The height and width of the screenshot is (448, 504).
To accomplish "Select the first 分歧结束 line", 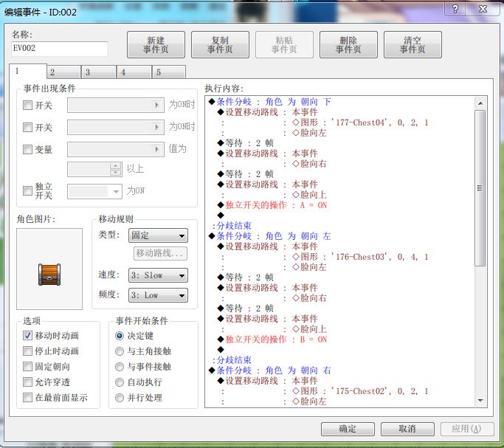I will (234, 226).
